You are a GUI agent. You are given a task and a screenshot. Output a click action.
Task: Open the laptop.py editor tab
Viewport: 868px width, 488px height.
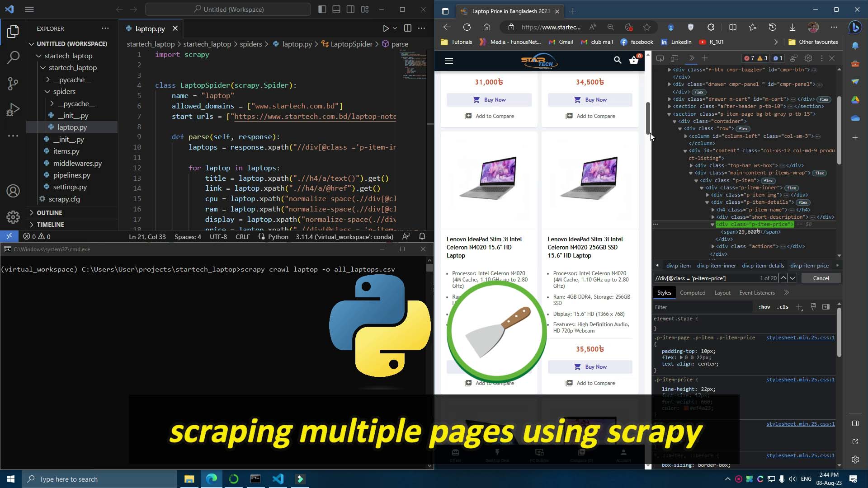(x=150, y=28)
